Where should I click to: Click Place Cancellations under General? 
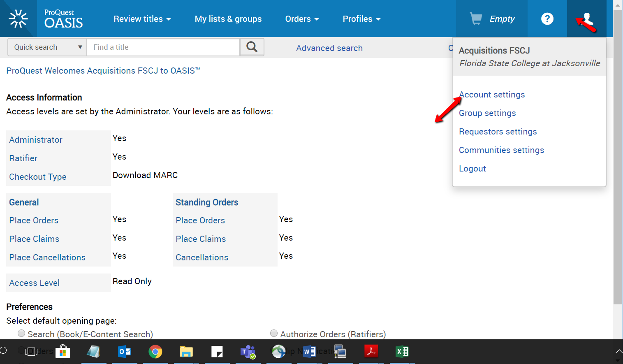(47, 257)
